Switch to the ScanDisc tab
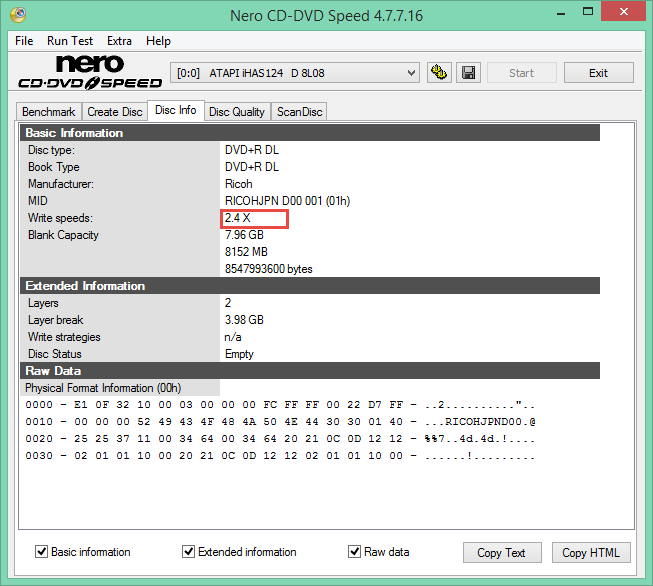Screen dimensions: 653x586 tap(299, 112)
